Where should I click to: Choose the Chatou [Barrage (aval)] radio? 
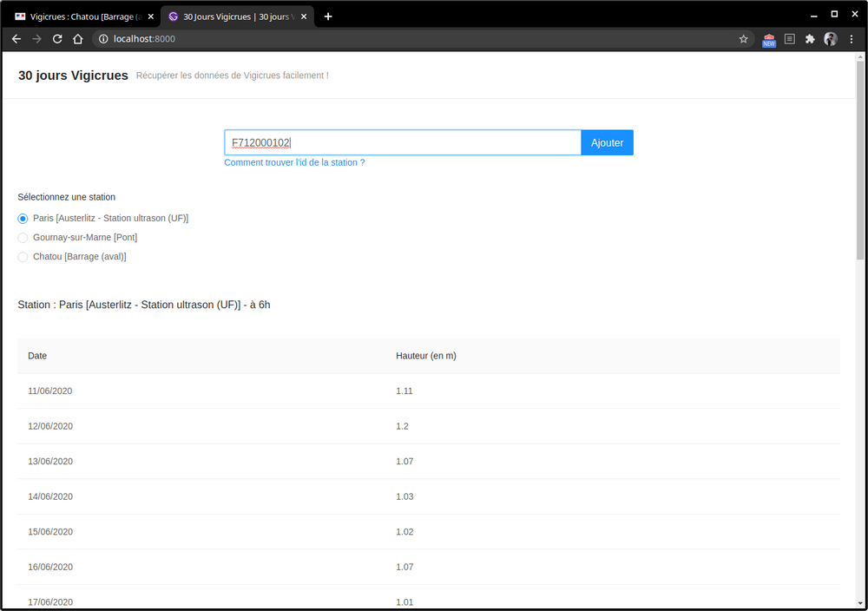pyautogui.click(x=23, y=257)
